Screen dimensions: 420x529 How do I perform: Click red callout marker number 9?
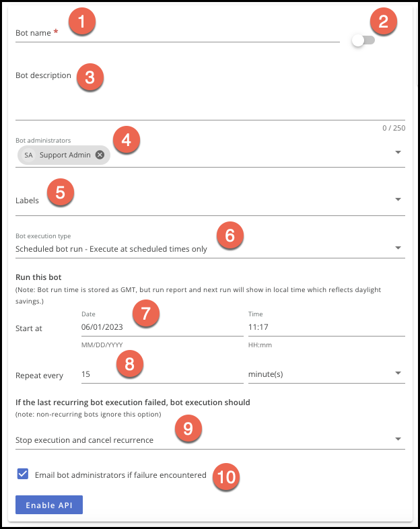tap(188, 430)
